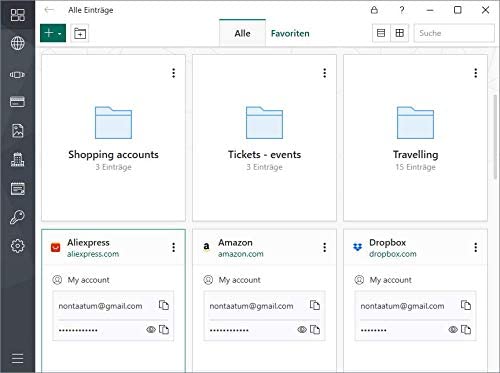Show the Aliexpress password

click(151, 330)
